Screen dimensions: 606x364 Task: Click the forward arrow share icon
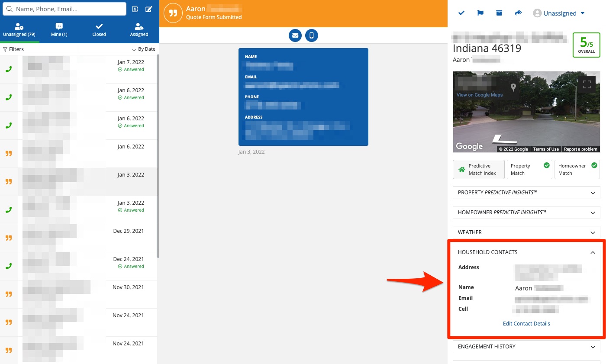pyautogui.click(x=518, y=13)
